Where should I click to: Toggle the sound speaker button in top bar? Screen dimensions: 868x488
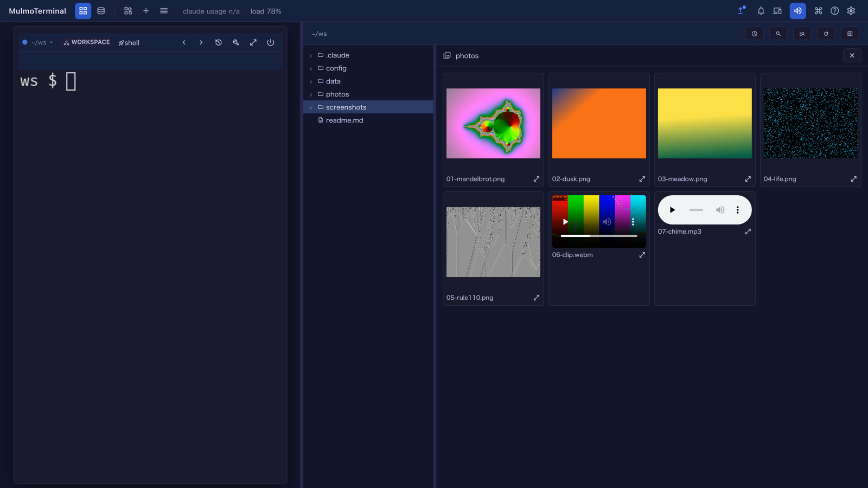click(x=798, y=11)
